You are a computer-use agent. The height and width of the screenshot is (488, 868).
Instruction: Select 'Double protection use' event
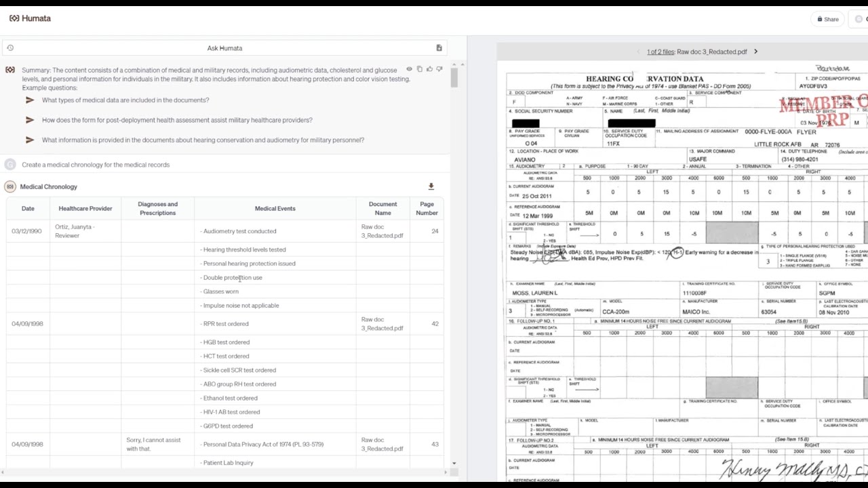231,278
